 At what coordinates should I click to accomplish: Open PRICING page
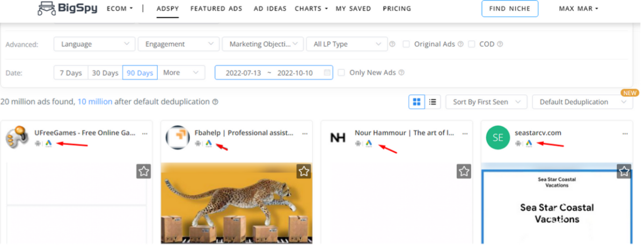[397, 9]
